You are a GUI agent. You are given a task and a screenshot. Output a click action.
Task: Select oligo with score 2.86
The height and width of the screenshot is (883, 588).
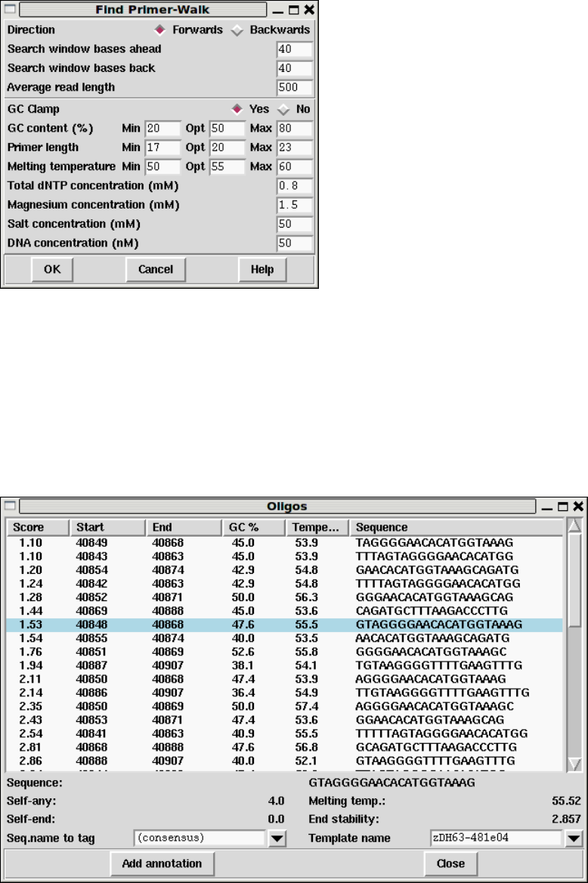tap(284, 761)
